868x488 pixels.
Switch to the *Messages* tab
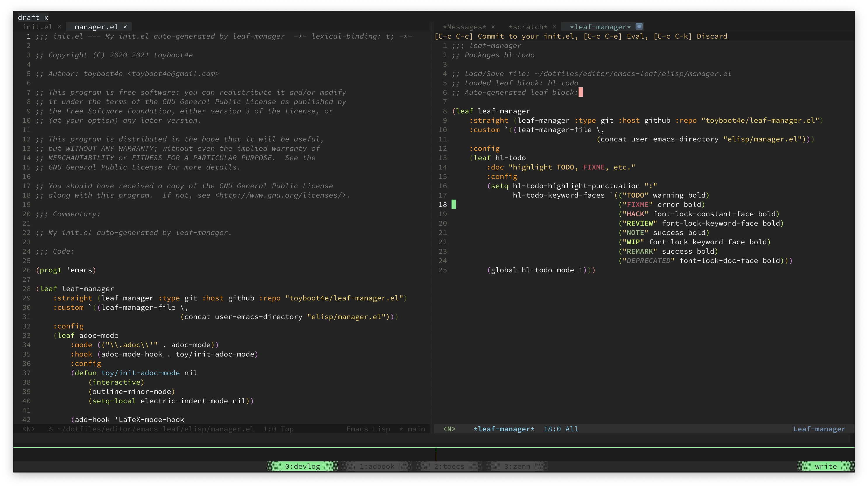coord(464,27)
